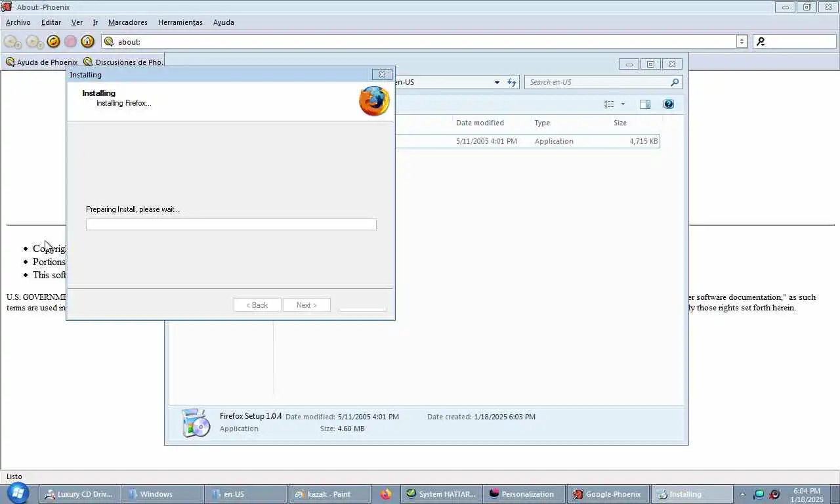840x504 pixels.
Task: Click the Installing taskbar item
Action: click(692, 494)
